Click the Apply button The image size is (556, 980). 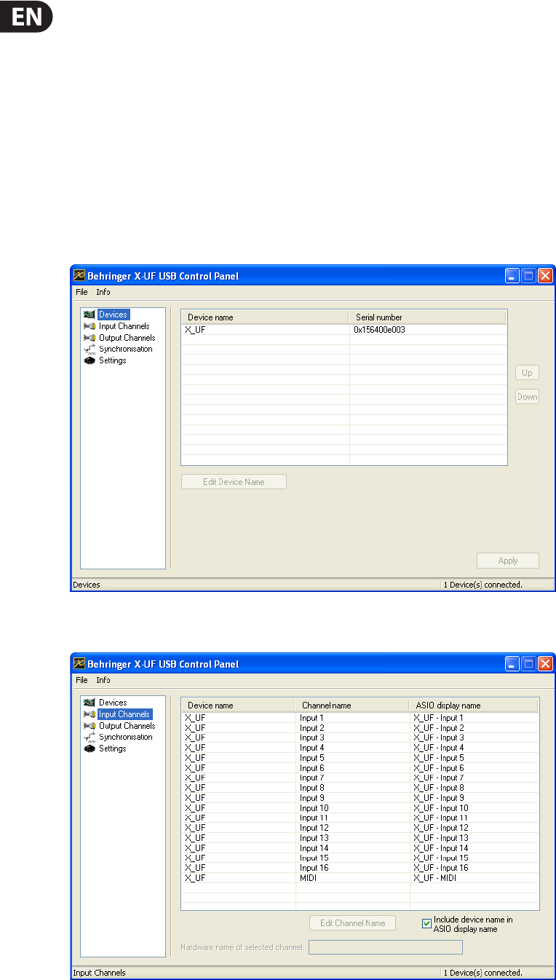[508, 561]
